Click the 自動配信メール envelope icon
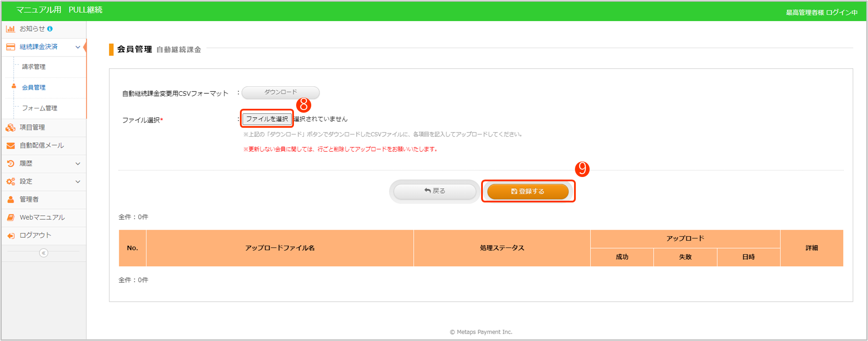Image resolution: width=868 pixels, height=341 pixels. pyautogui.click(x=10, y=146)
